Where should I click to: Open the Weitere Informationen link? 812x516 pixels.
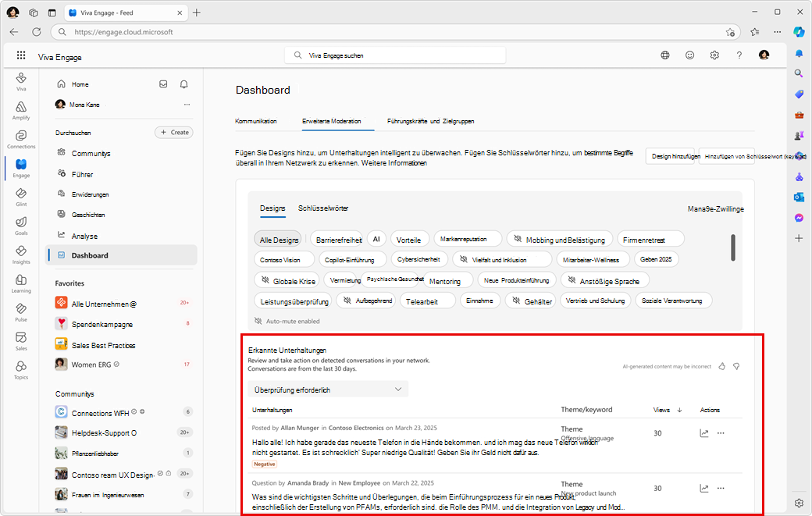[394, 163]
